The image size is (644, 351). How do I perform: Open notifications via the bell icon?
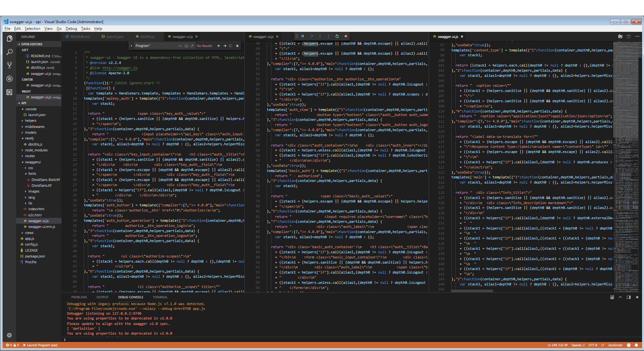coord(637,345)
